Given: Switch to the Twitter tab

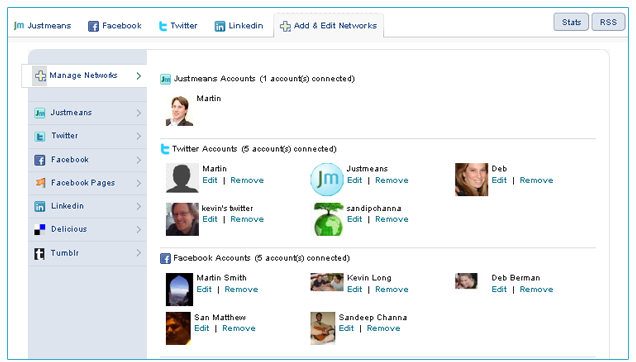Looking at the screenshot, I should pyautogui.click(x=178, y=26).
